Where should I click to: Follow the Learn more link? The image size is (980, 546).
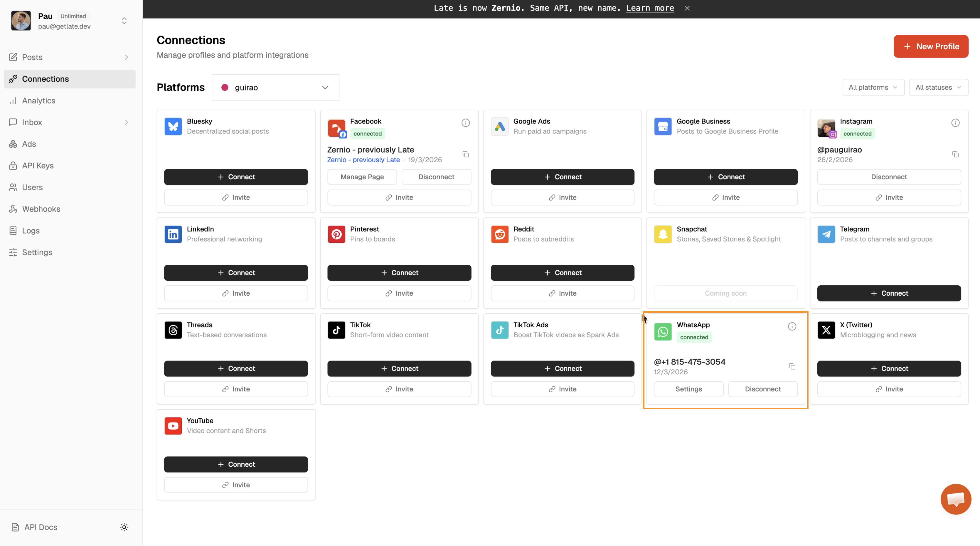(x=650, y=8)
